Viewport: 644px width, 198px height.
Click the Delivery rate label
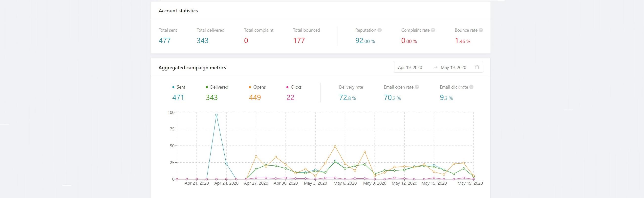(351, 87)
